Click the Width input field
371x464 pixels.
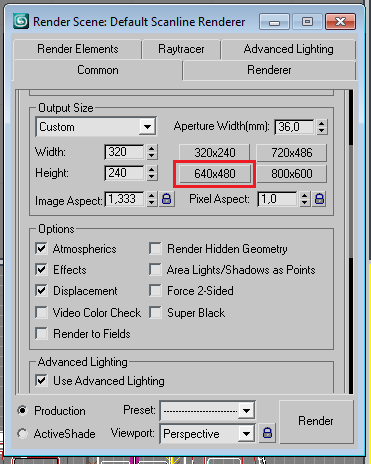click(x=124, y=152)
